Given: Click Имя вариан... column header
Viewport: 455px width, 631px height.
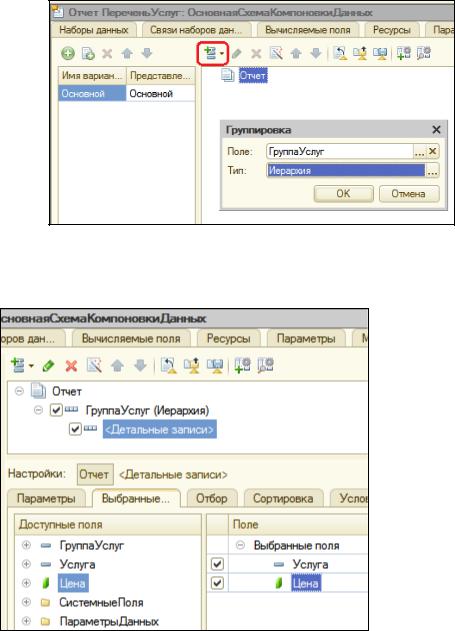Looking at the screenshot, I should click(x=92, y=75).
